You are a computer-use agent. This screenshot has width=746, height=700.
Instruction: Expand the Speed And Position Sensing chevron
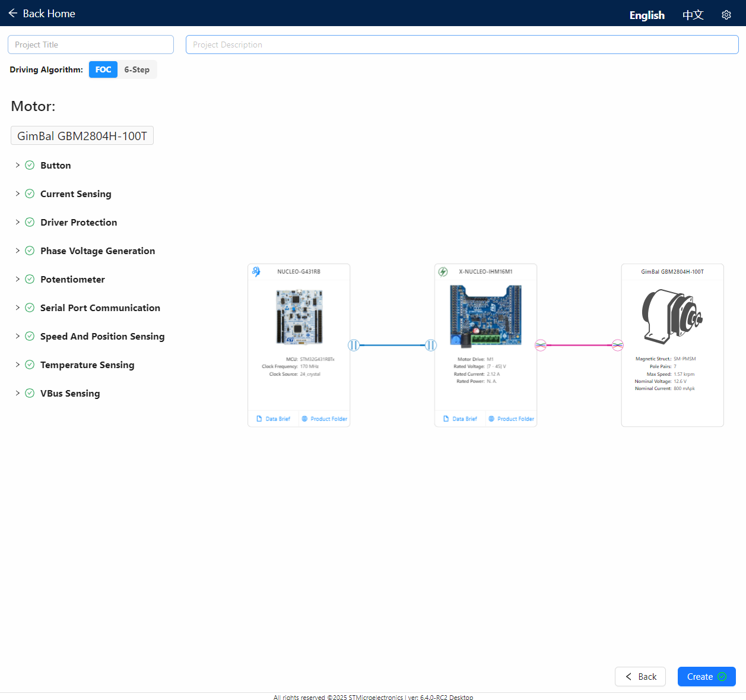[17, 336]
